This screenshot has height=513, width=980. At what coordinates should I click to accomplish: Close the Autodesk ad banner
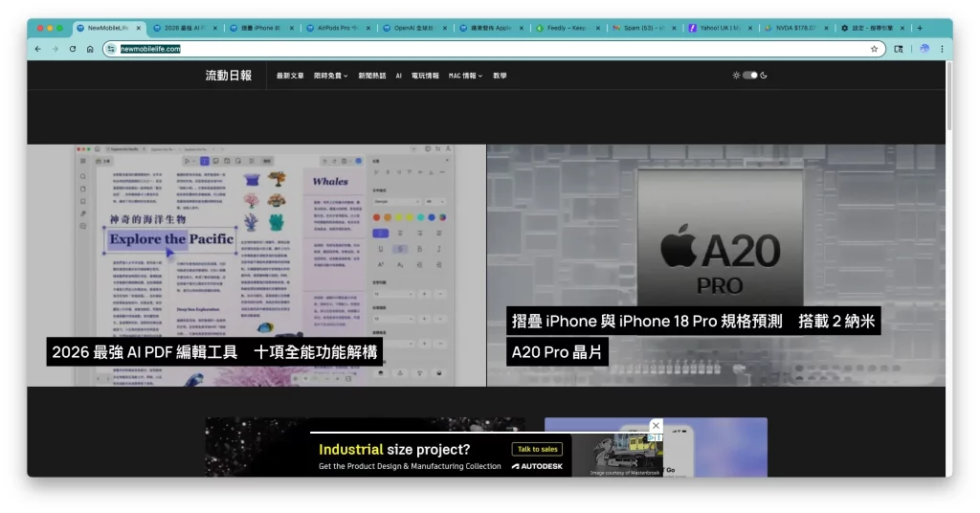point(656,426)
